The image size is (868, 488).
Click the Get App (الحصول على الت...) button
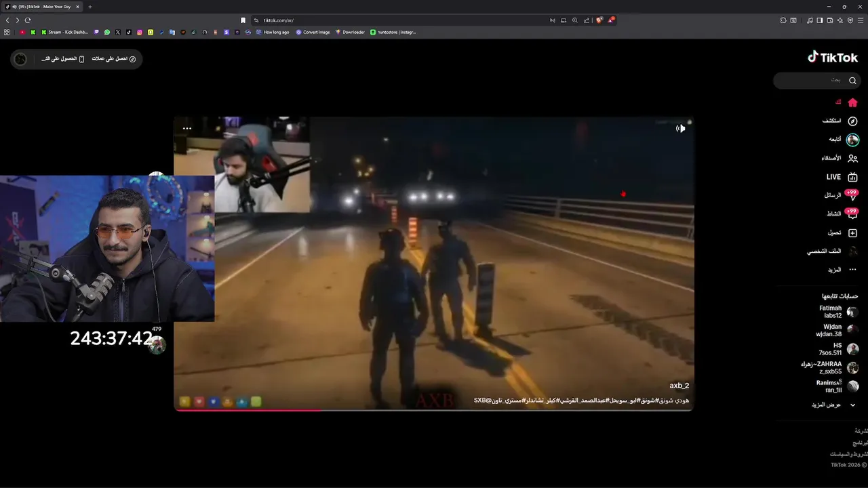coord(63,59)
